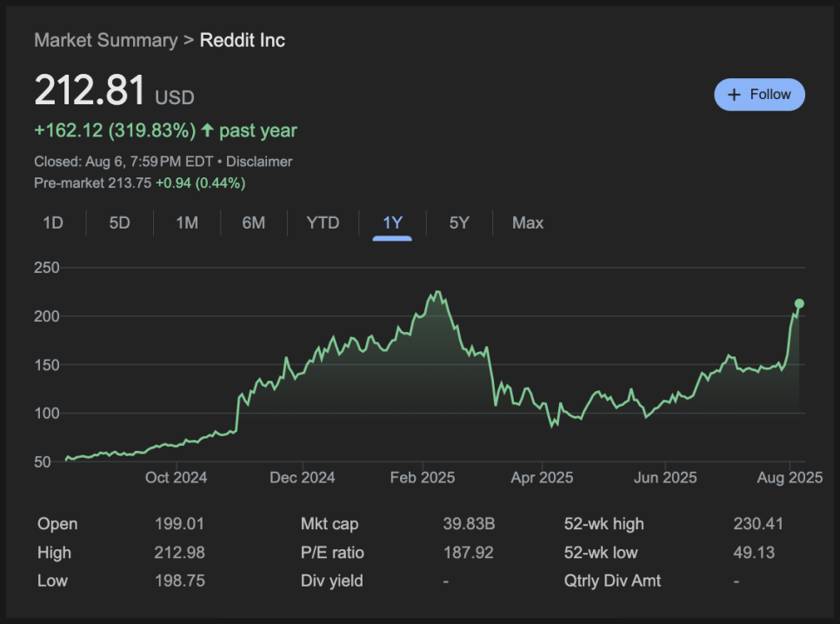
Task: Click the 50 y-axis label
Action: pos(43,461)
